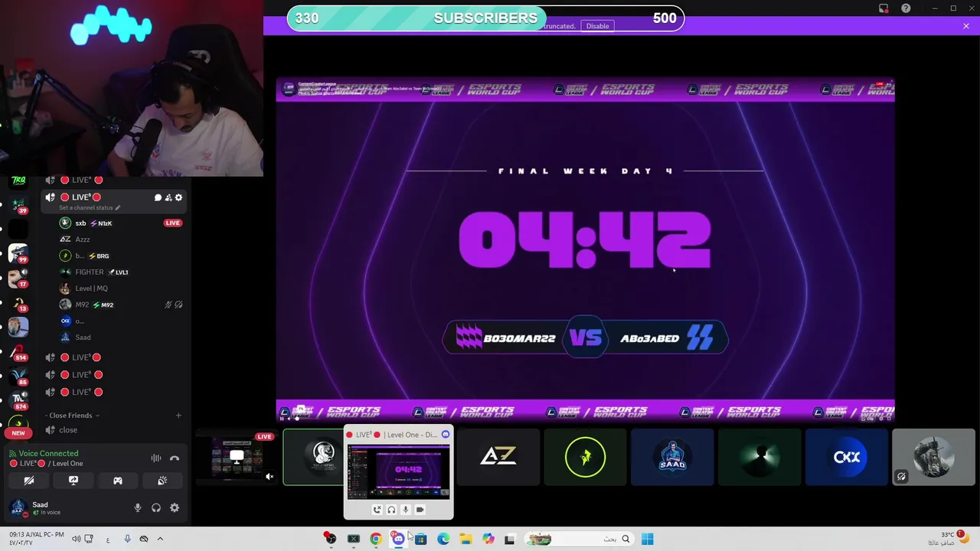Image resolution: width=980 pixels, height=551 pixels.
Task: Toggle microphone in taskbar preview toolbar
Action: (406, 510)
